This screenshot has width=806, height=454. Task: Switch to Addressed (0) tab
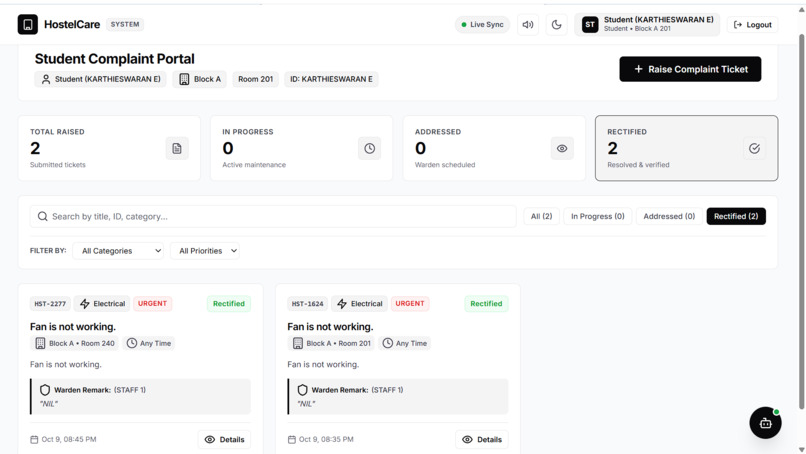669,216
